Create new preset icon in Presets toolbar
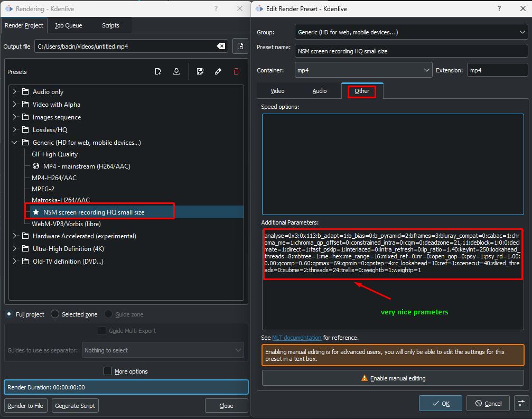Viewport: 532px width, 419px height. pos(158,71)
